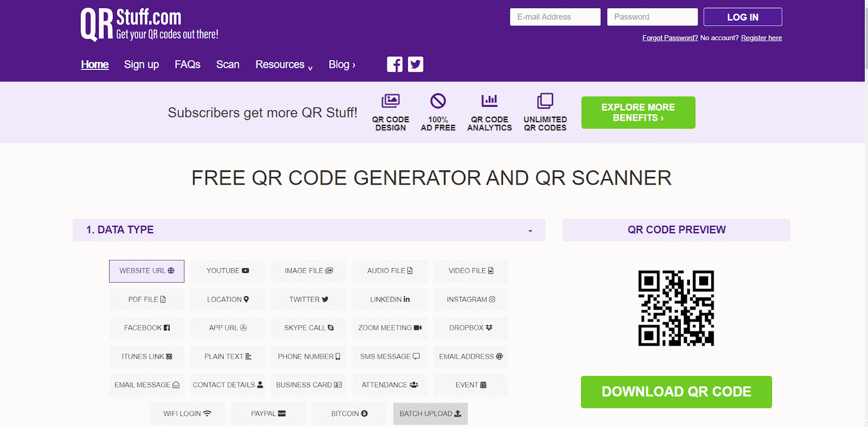Viewport: 868px width, 427px height.
Task: Select the Audio File data type
Action: [x=390, y=271]
